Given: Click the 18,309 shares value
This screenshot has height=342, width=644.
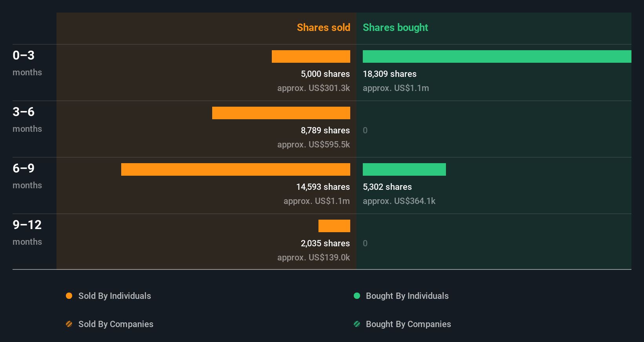Looking at the screenshot, I should click(x=389, y=74).
